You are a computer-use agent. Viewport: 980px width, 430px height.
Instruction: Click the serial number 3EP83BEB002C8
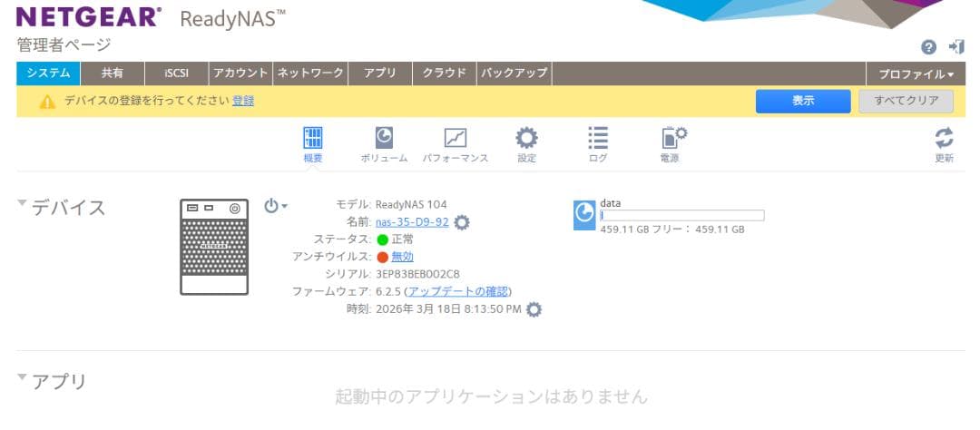[418, 274]
